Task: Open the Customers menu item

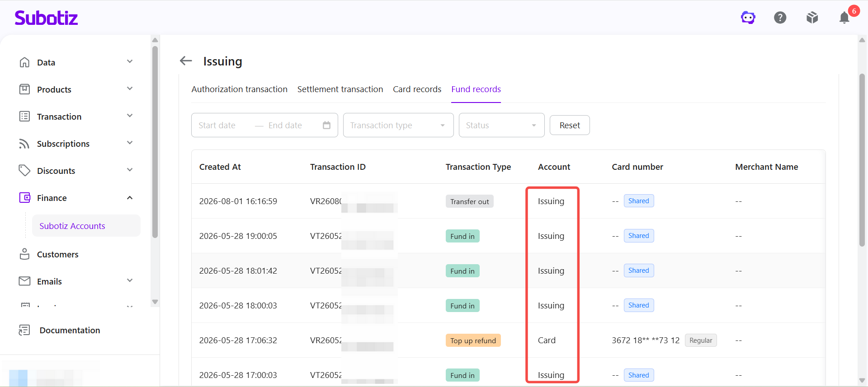Action: [57, 255]
